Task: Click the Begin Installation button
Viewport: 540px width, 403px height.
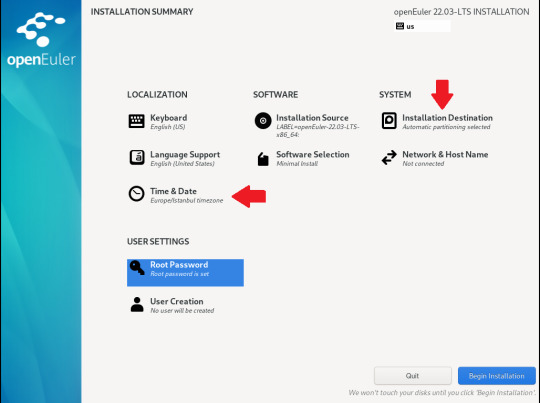Action: pos(497,376)
